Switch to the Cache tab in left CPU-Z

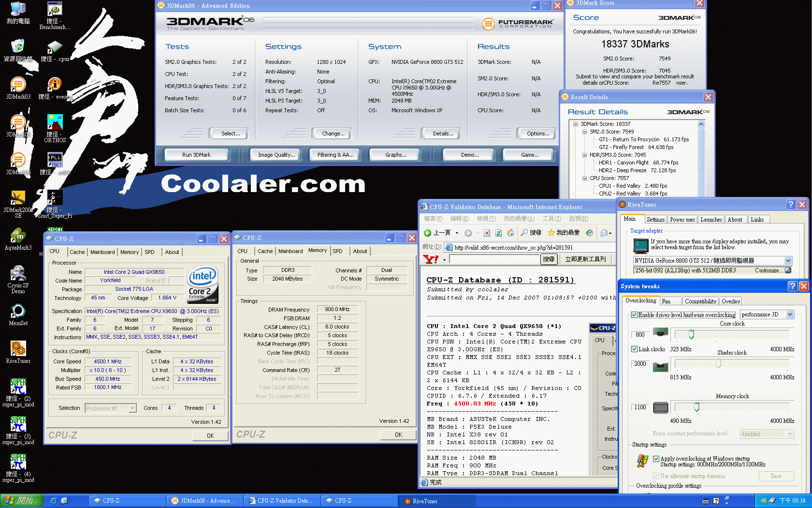(77, 252)
